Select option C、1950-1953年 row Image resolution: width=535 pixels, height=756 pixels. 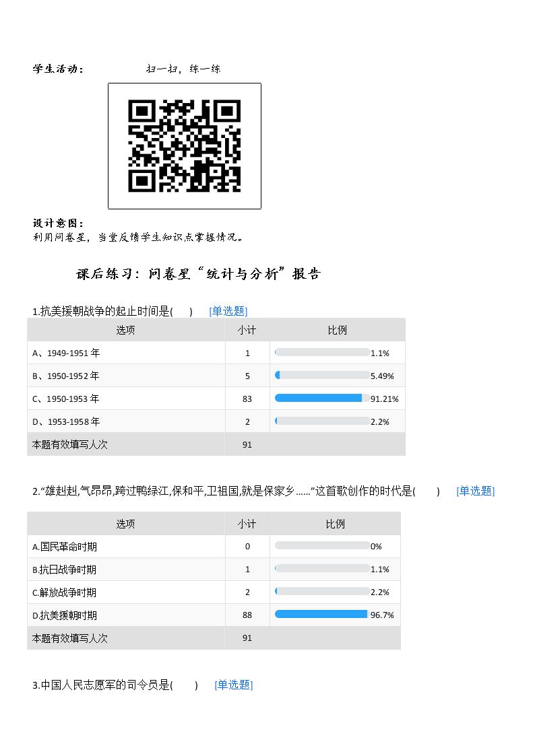tap(216, 399)
